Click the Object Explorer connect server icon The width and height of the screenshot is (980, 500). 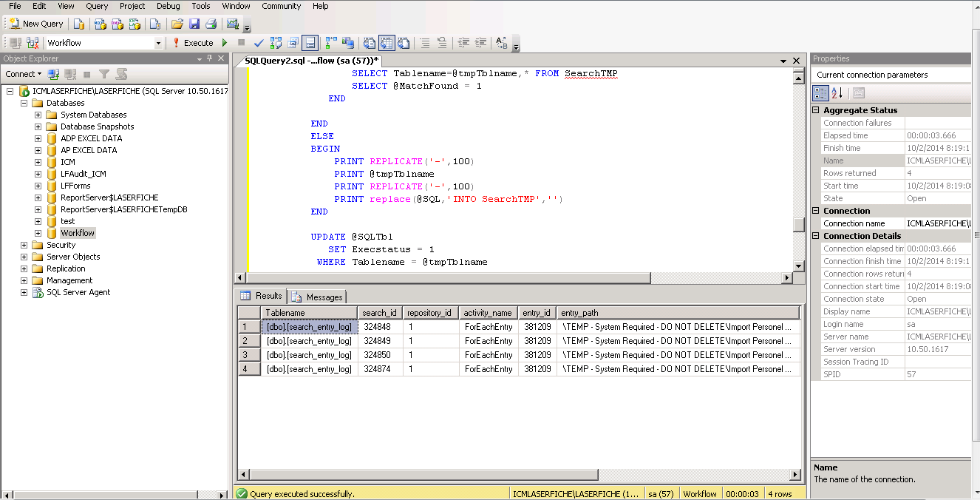[53, 74]
